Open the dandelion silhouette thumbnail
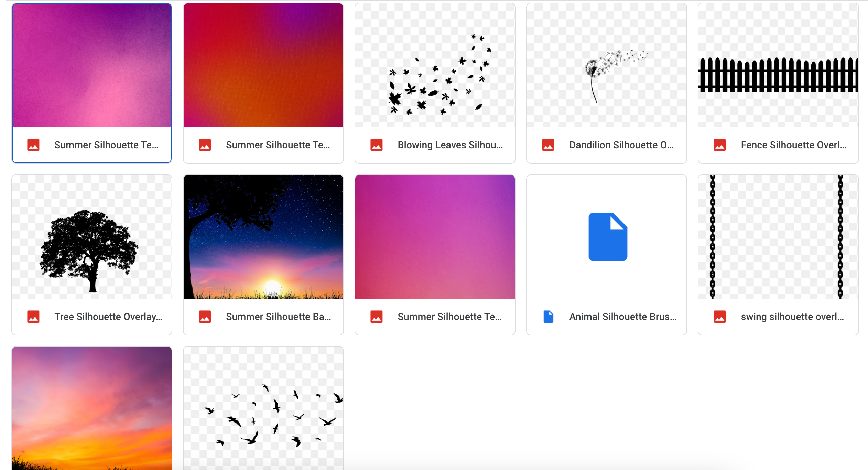Image resolution: width=868 pixels, height=470 pixels. coord(606,65)
